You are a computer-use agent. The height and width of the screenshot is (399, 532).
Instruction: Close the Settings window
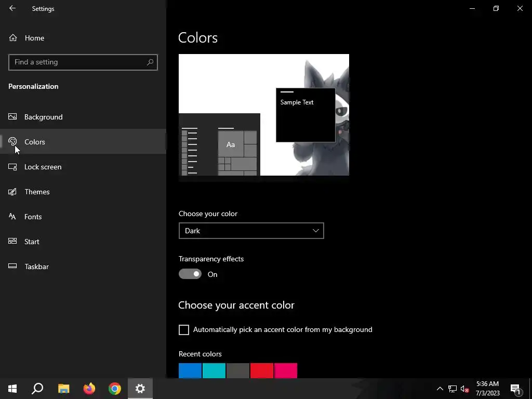pyautogui.click(x=520, y=8)
